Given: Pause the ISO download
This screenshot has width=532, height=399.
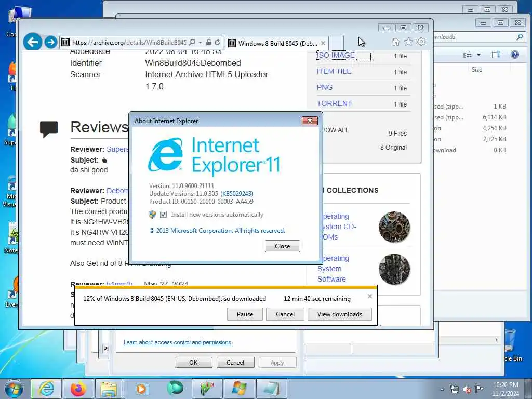Looking at the screenshot, I should 245,314.
